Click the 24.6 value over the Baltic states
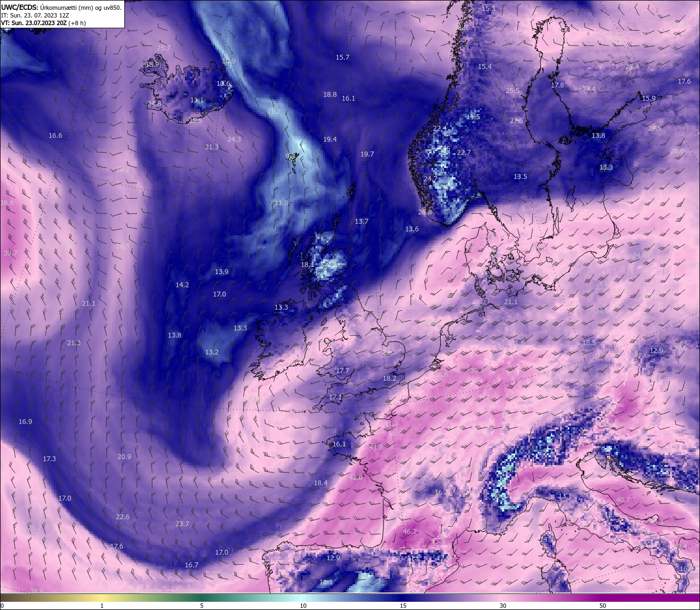700x610 pixels. [x=639, y=255]
